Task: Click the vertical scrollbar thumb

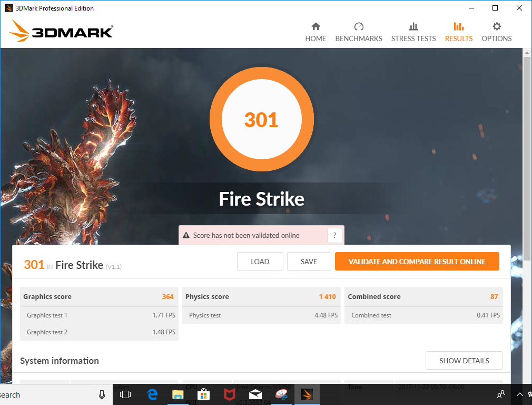Action: 527,158
